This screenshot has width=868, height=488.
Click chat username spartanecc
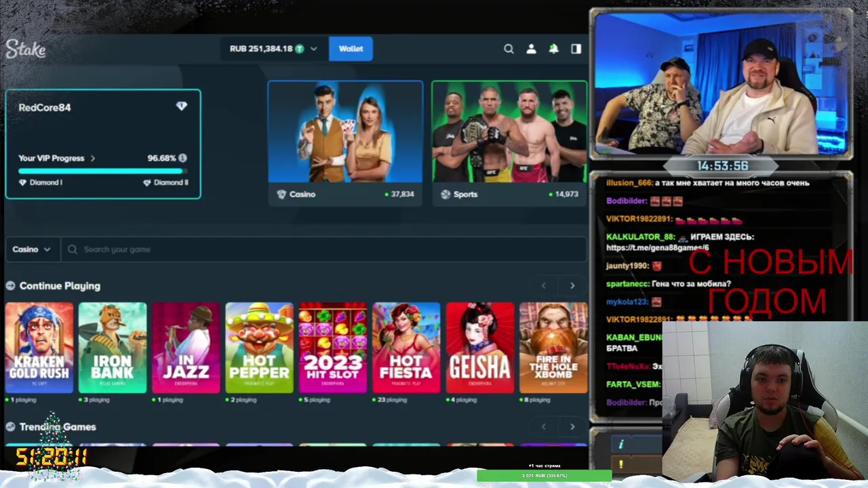(628, 284)
